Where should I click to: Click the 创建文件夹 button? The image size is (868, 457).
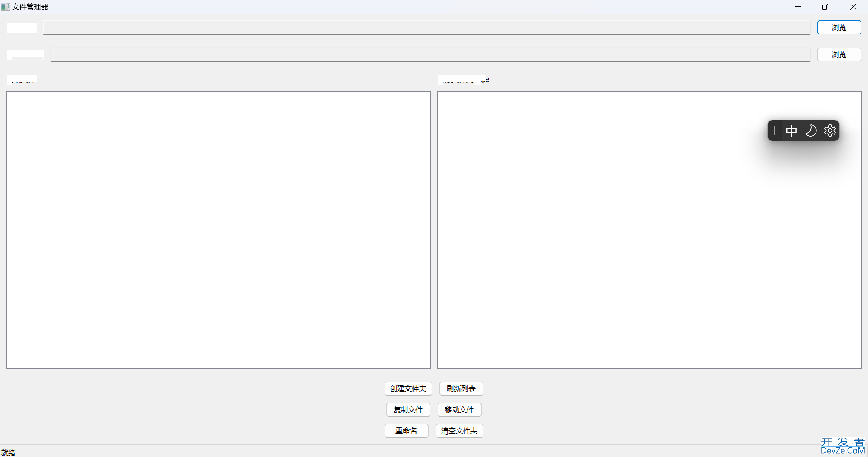pyautogui.click(x=408, y=389)
